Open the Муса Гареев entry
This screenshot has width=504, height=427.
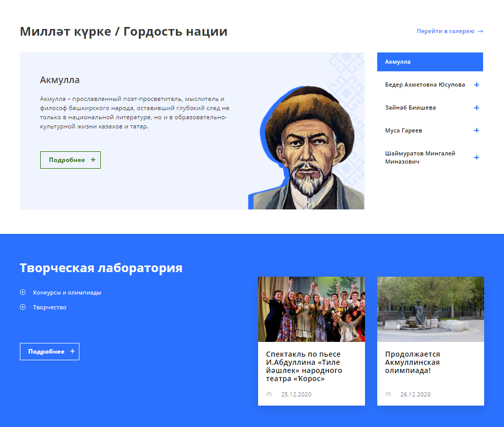click(x=404, y=131)
